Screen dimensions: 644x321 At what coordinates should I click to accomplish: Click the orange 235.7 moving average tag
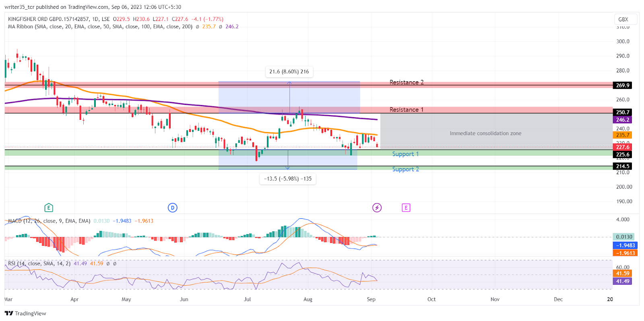coord(622,135)
